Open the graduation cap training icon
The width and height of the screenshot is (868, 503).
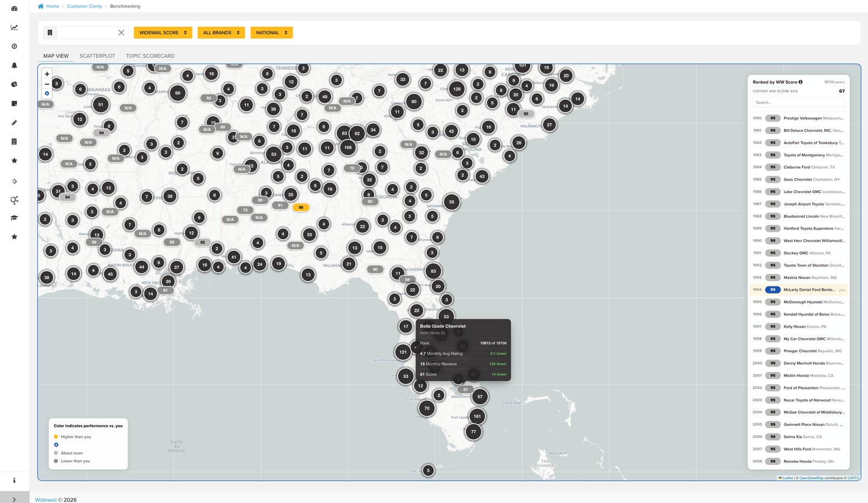(x=14, y=218)
